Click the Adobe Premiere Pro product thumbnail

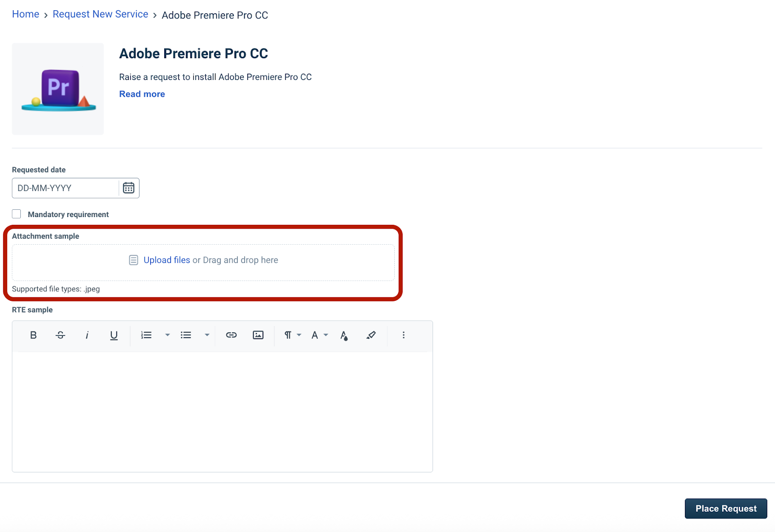click(58, 89)
